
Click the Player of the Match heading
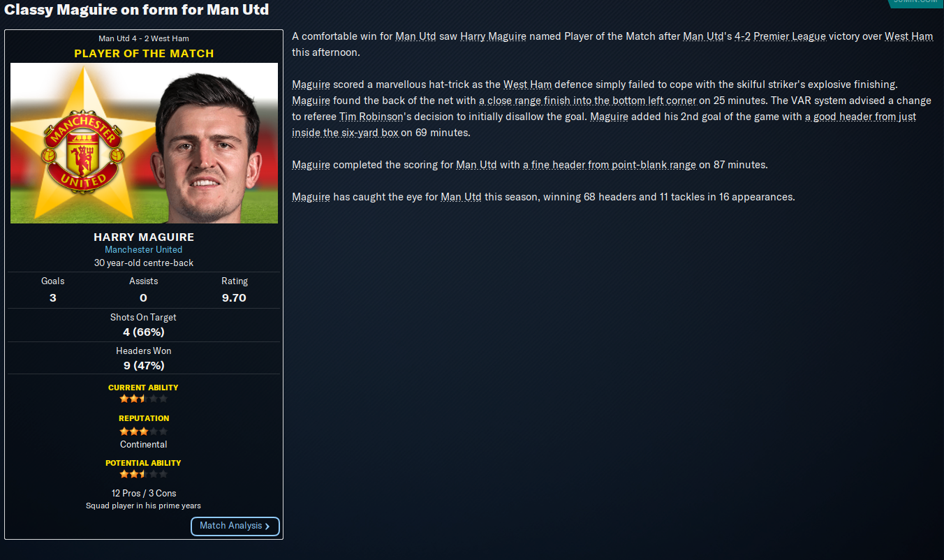[x=144, y=53]
